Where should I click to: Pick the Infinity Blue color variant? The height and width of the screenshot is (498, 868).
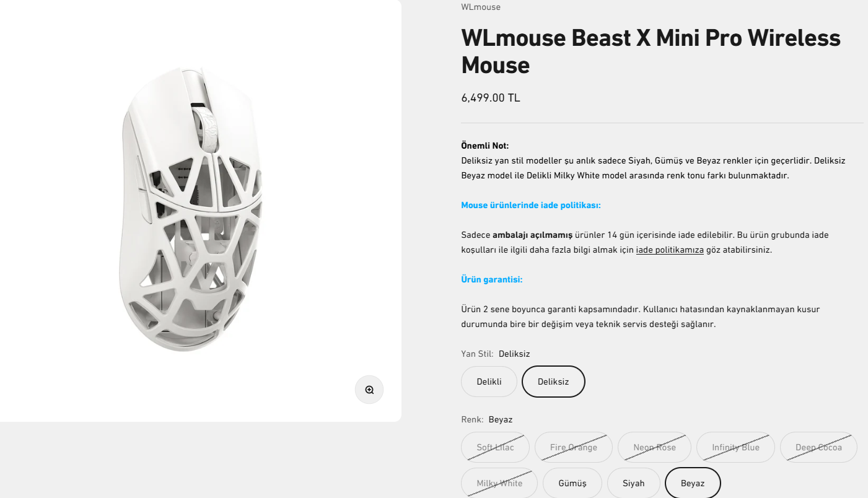(735, 447)
